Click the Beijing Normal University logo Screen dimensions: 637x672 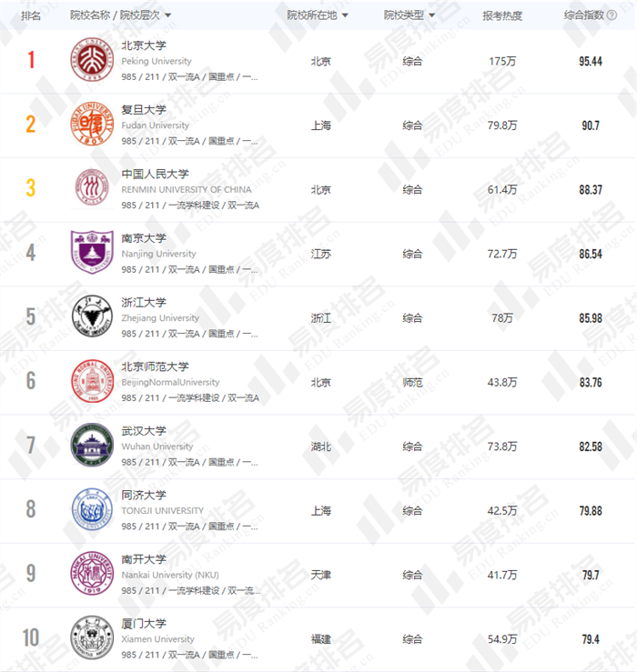click(x=92, y=382)
